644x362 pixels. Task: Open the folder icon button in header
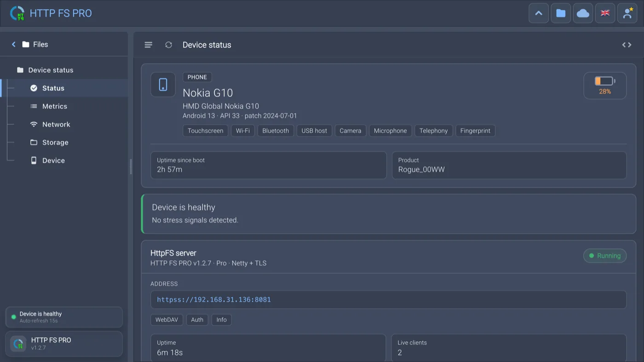pyautogui.click(x=561, y=13)
